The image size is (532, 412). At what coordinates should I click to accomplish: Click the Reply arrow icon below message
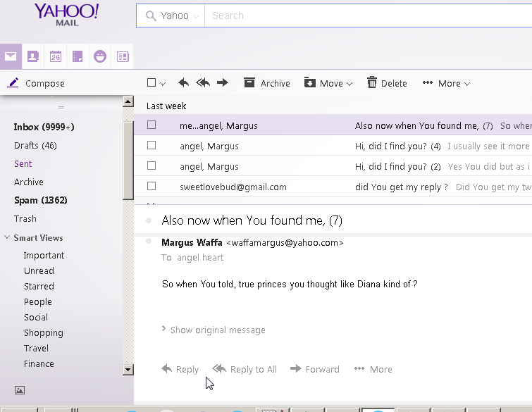[166, 368]
